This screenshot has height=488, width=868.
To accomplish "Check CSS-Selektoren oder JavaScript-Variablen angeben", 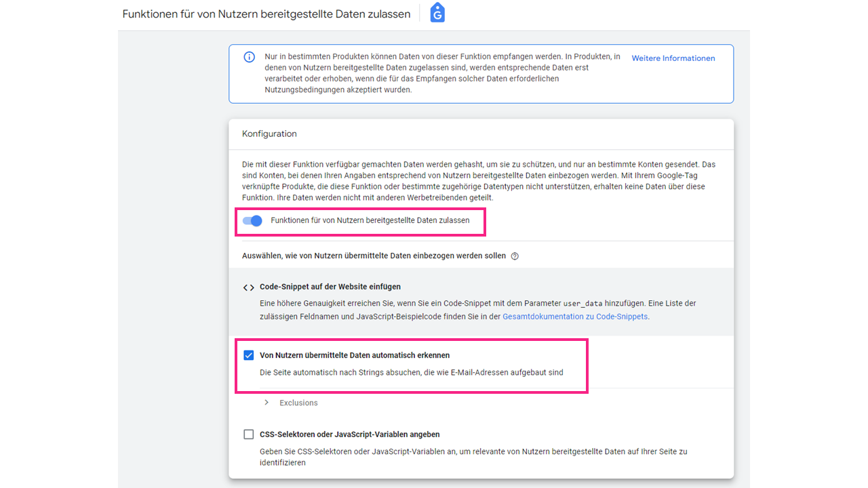I will tap(249, 434).
